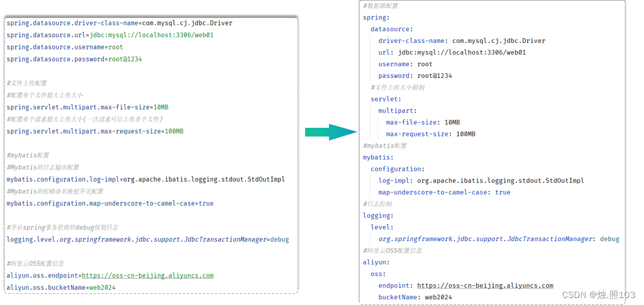
Task: Select the YAML 'url: jdbc:mysql://localhost:3306/web01' line
Action: pos(452,53)
